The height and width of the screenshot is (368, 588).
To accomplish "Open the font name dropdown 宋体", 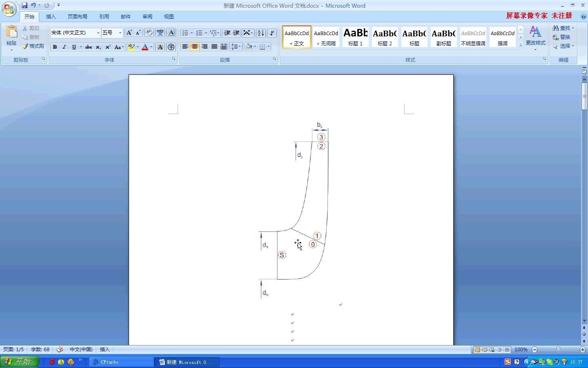I will point(98,33).
